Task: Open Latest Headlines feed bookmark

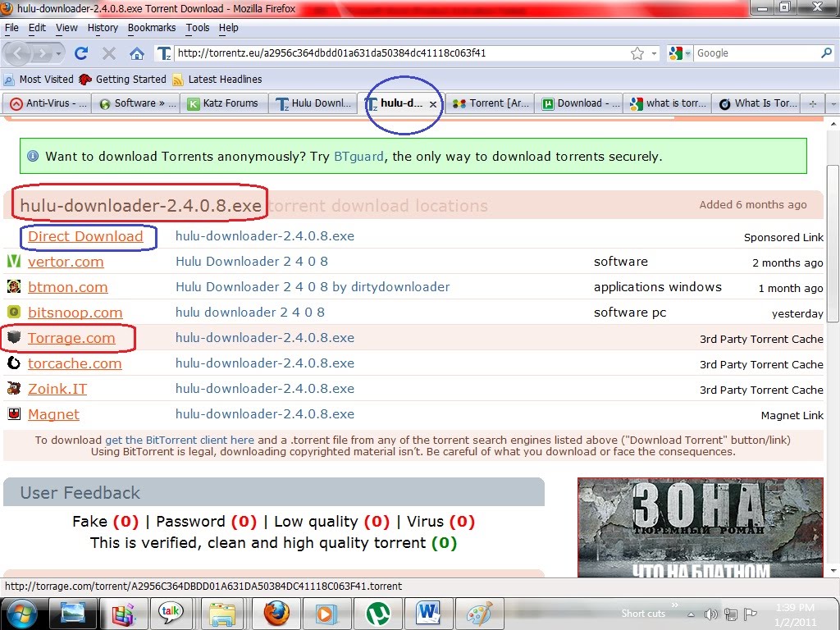Action: [217, 80]
